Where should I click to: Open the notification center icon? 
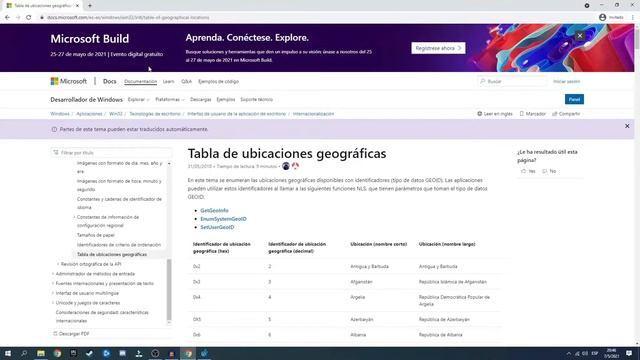[629, 353]
